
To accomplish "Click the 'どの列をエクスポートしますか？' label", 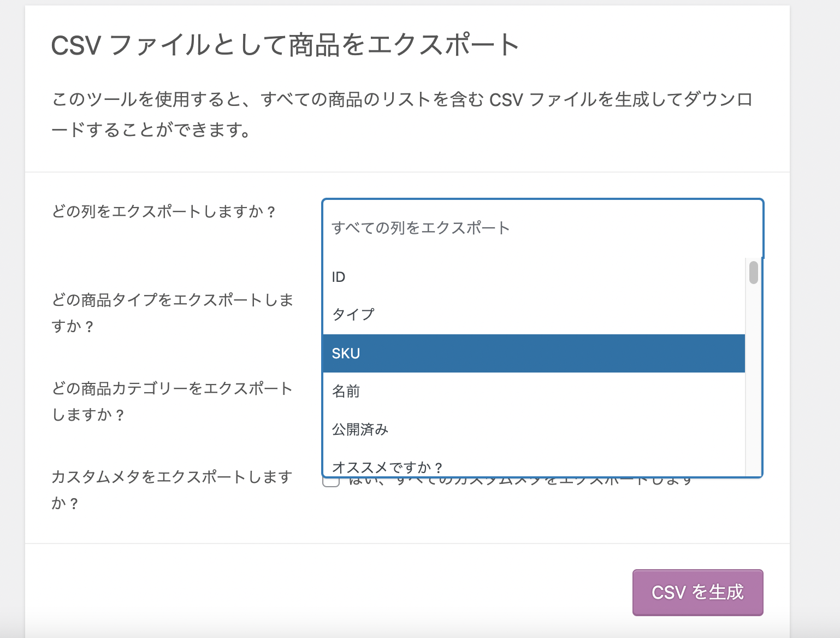I will click(164, 211).
